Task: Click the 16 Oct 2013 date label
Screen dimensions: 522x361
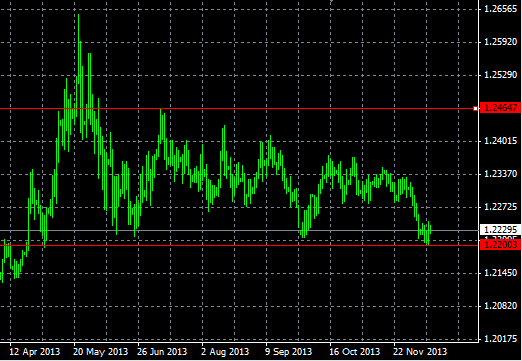Action: click(355, 352)
